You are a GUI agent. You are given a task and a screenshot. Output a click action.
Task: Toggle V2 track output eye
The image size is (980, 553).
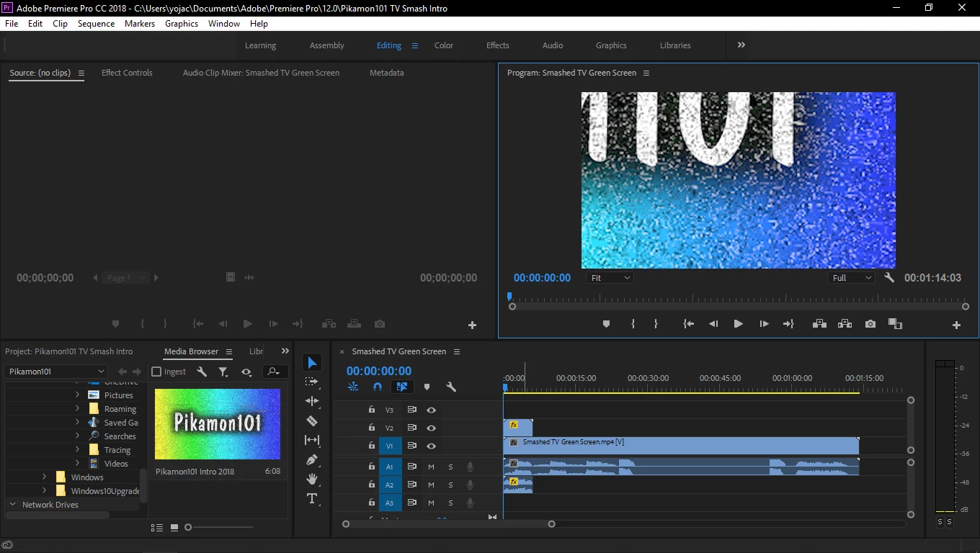click(431, 428)
